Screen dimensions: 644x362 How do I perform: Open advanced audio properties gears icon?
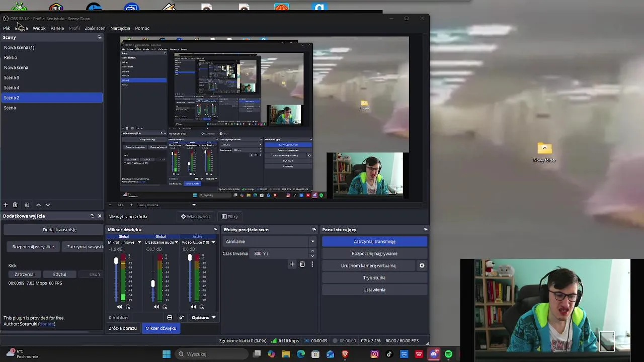(x=181, y=317)
